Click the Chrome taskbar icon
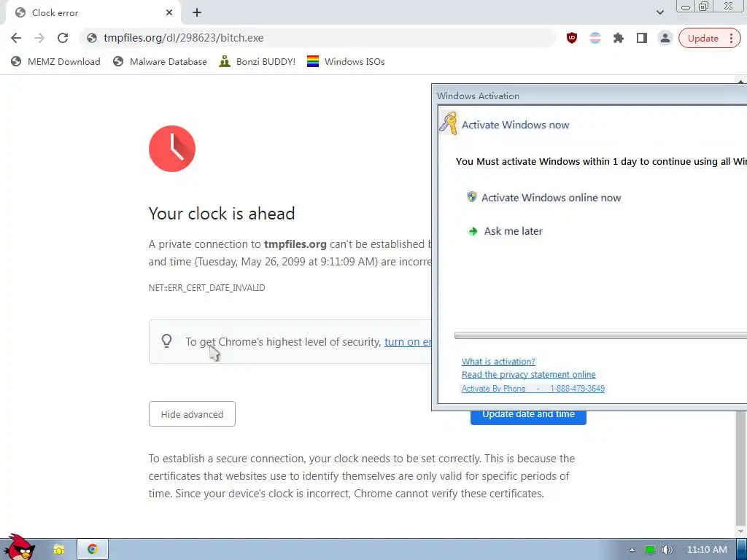This screenshot has width=747, height=560. (93, 550)
